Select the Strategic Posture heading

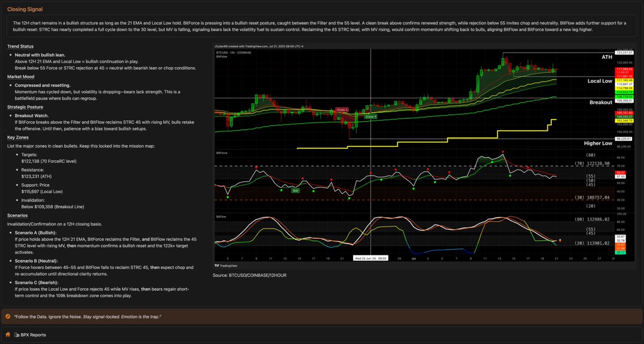click(x=24, y=107)
